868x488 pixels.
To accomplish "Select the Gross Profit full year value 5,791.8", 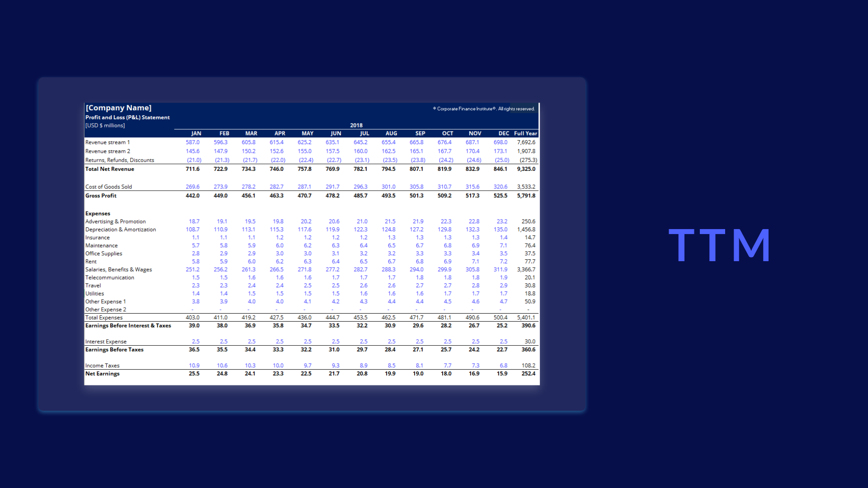I will pyautogui.click(x=526, y=196).
